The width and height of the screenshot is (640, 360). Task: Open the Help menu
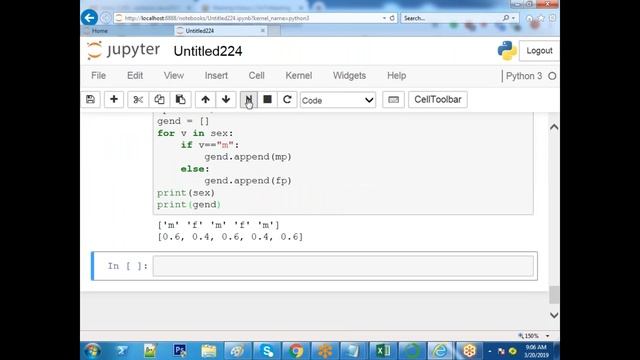pos(396,76)
